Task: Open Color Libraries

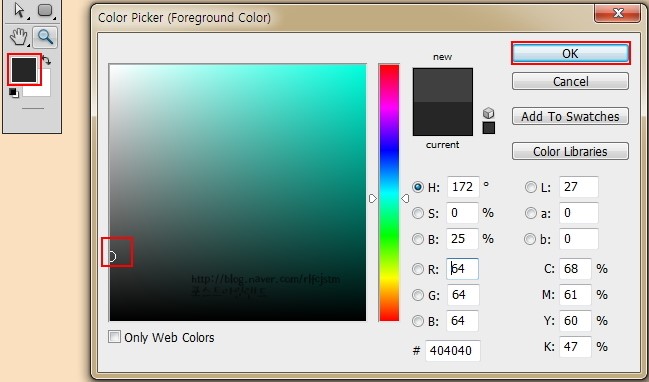Action: [570, 151]
